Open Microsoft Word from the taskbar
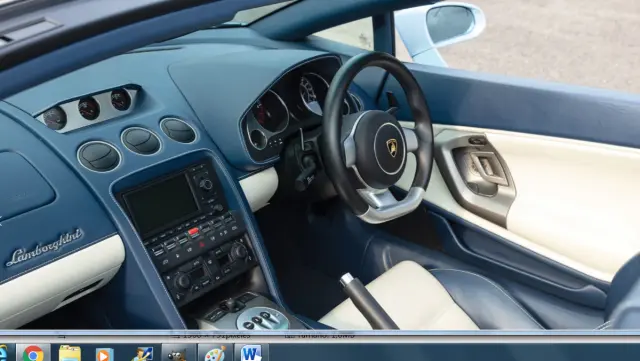The width and height of the screenshot is (640, 361). click(251, 353)
